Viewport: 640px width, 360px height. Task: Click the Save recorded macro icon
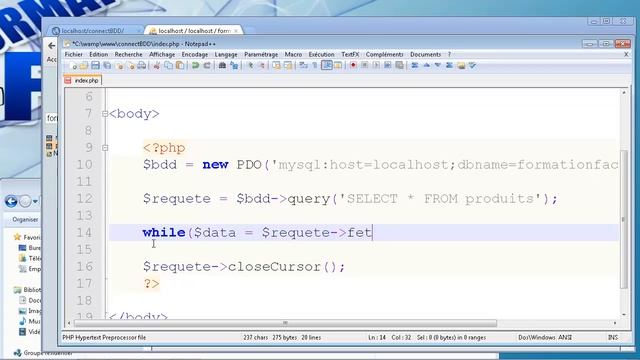click(x=400, y=65)
